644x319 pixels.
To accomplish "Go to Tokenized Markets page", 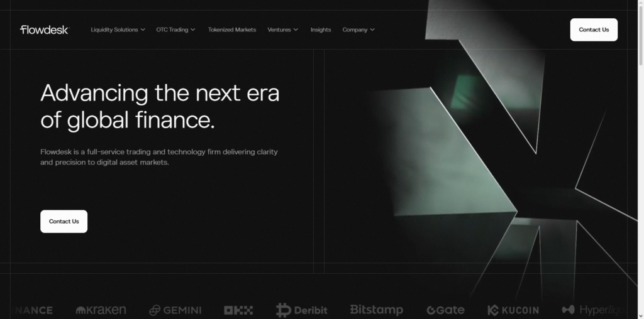I will [x=232, y=30].
